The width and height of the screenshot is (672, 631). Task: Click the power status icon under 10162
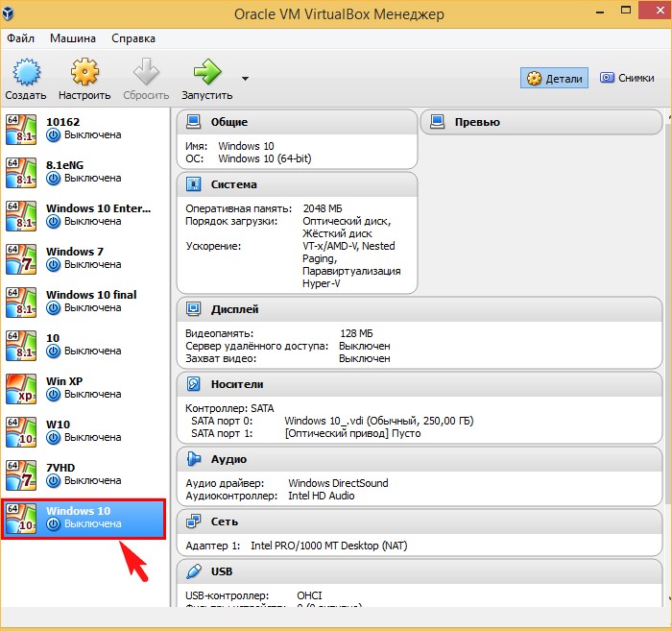coord(53,135)
